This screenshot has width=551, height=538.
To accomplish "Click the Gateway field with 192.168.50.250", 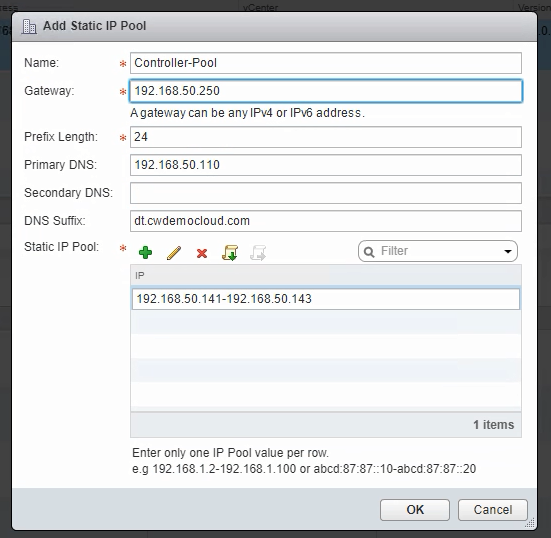I will tap(326, 91).
